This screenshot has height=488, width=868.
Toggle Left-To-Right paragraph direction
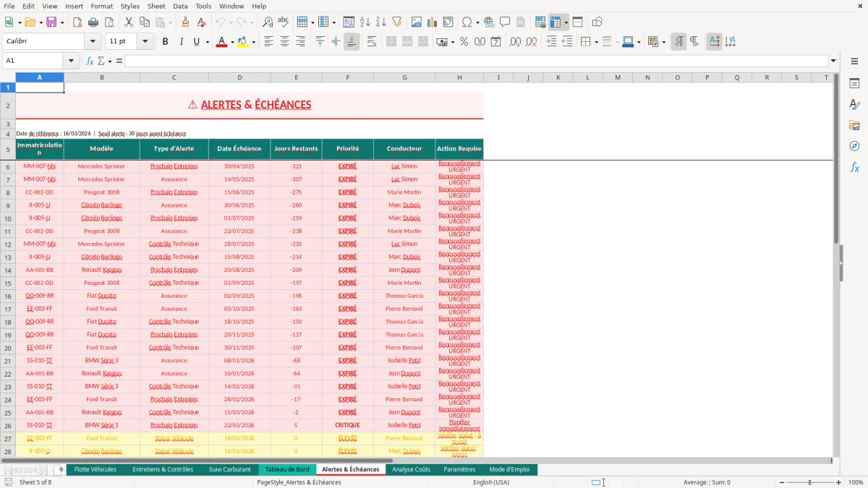(x=678, y=42)
